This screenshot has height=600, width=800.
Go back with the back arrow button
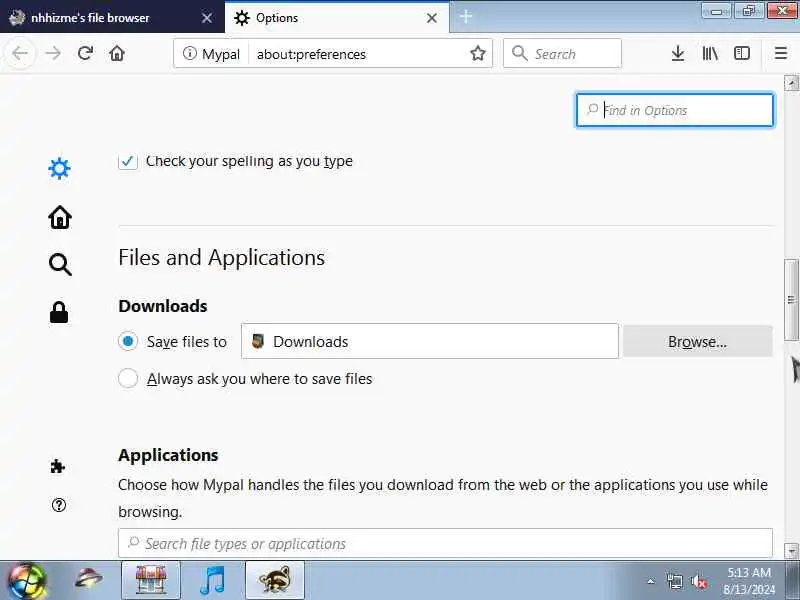click(20, 53)
